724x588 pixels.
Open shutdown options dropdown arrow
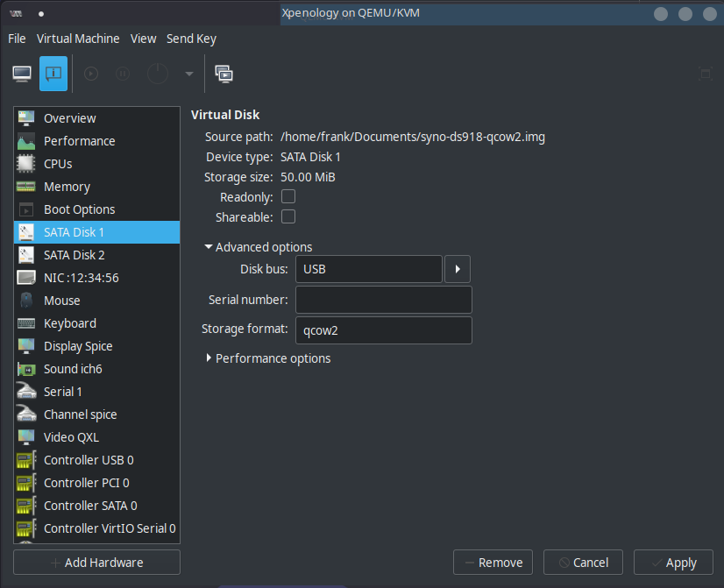coord(189,74)
